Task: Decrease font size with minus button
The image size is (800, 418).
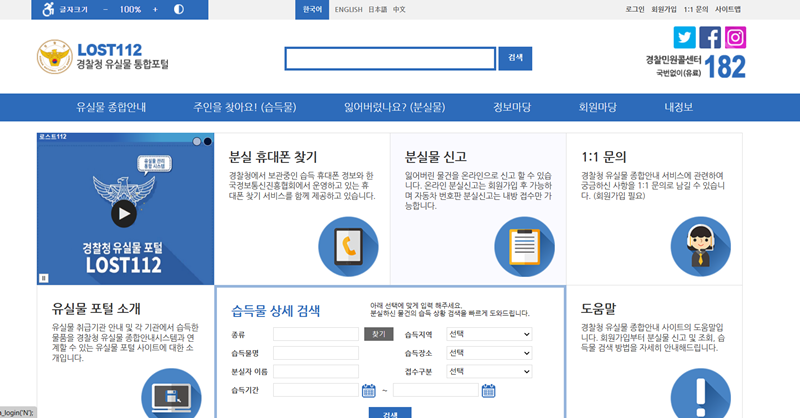Action: (x=105, y=10)
